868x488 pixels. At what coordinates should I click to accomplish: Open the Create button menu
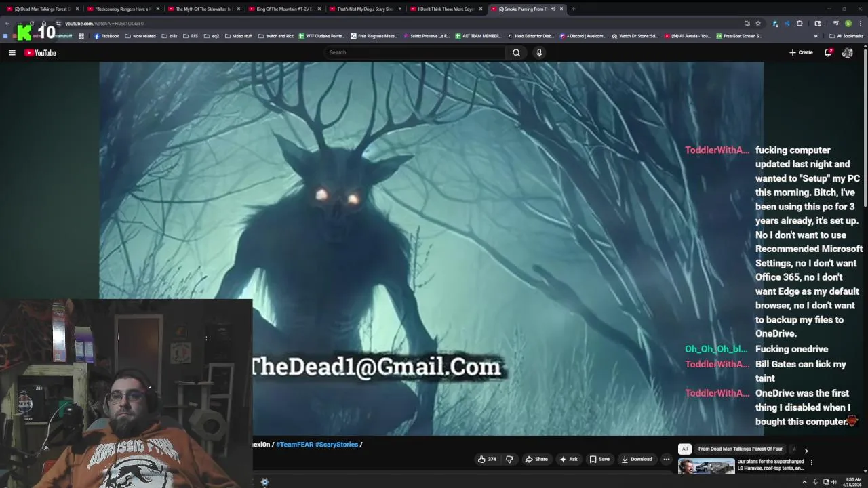click(x=801, y=52)
